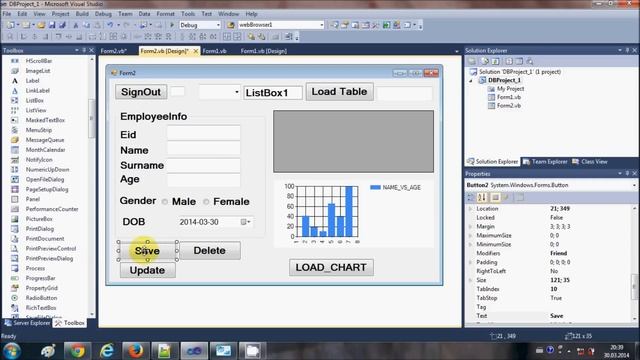Image resolution: width=640 pixels, height=360 pixels.
Task: Select the Save button on form
Action: 147,251
